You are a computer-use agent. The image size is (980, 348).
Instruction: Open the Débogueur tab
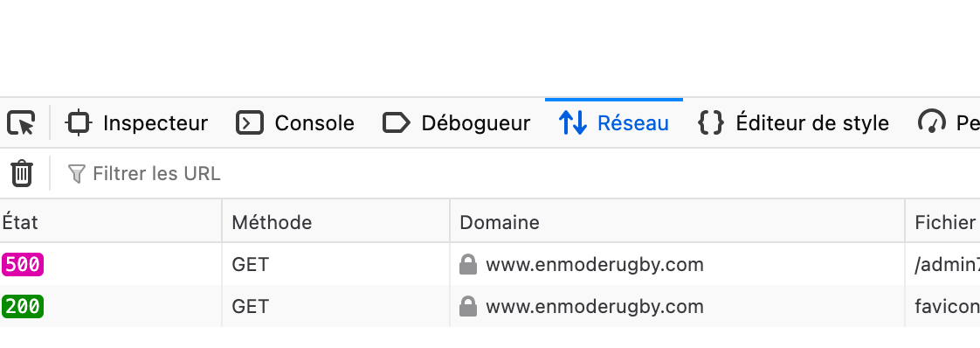point(456,122)
